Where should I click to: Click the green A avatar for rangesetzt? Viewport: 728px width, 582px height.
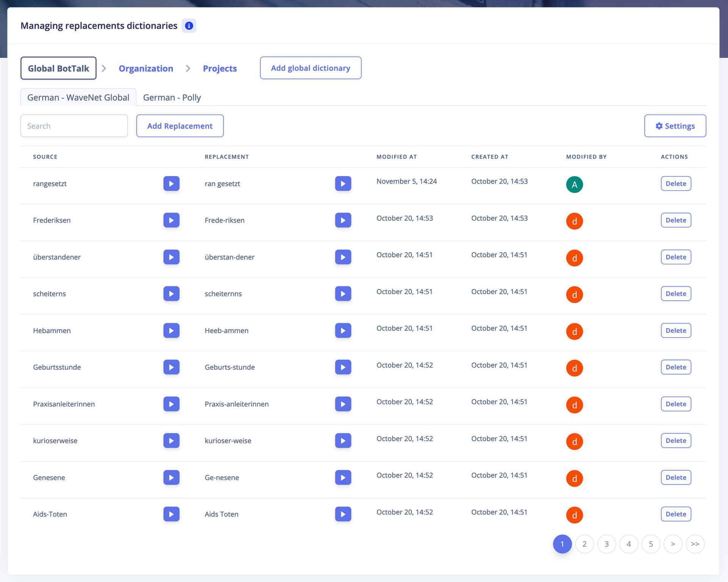pyautogui.click(x=574, y=185)
